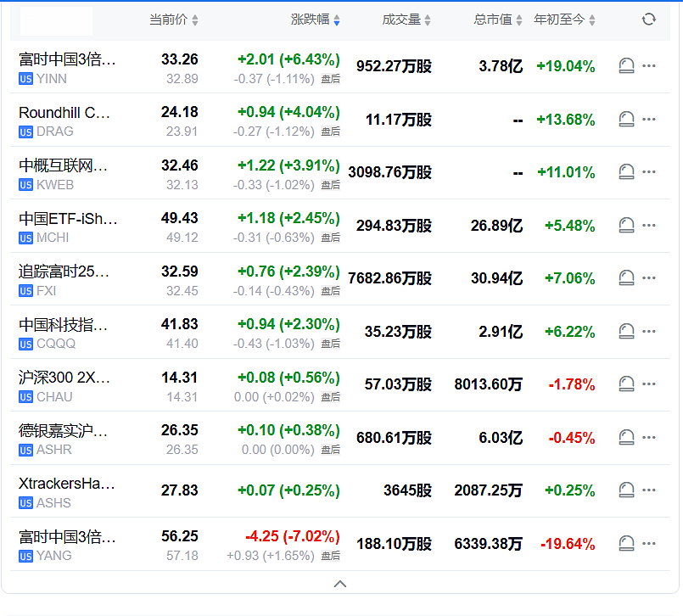This screenshot has height=616, width=683.
Task: Click the refresh icon in header
Action: click(x=648, y=20)
